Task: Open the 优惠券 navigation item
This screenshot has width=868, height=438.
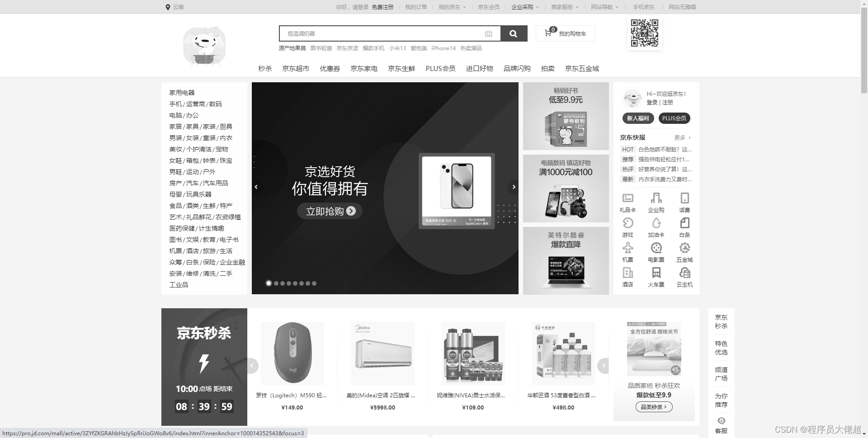Action: (330, 68)
